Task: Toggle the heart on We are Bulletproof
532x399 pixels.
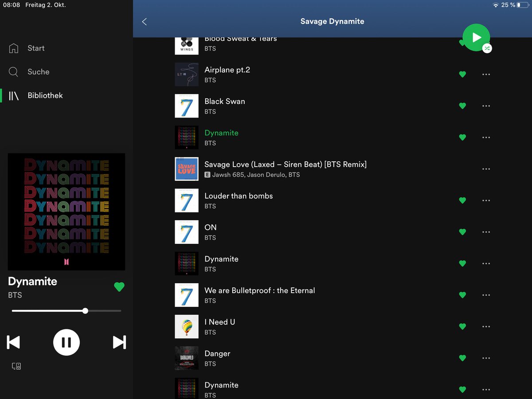Action: point(462,295)
